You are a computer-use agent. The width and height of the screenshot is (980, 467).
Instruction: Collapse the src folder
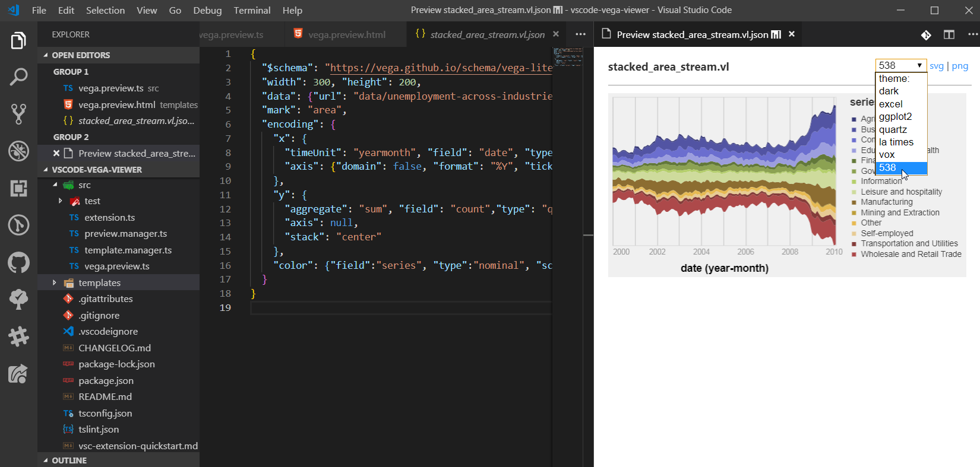[x=55, y=185]
